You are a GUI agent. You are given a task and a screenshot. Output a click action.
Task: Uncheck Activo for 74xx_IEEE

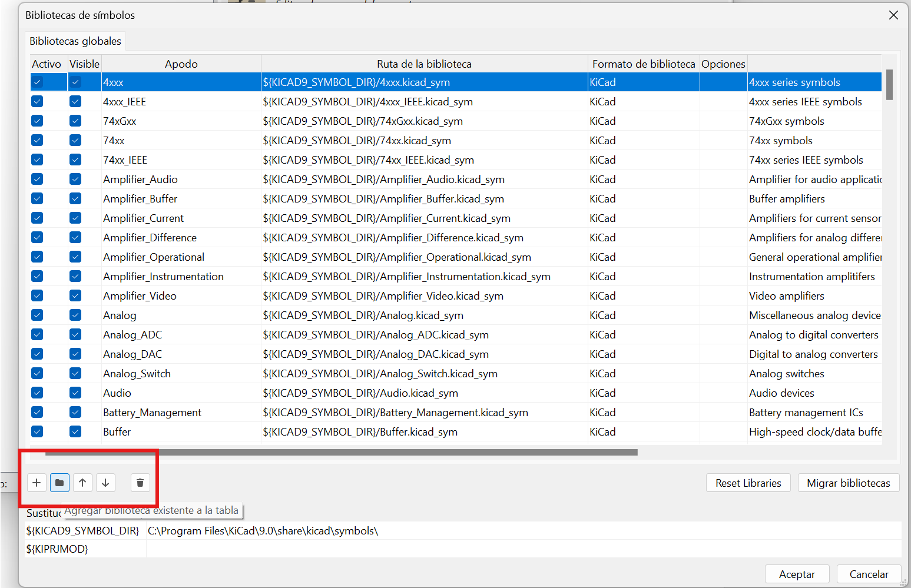click(37, 160)
